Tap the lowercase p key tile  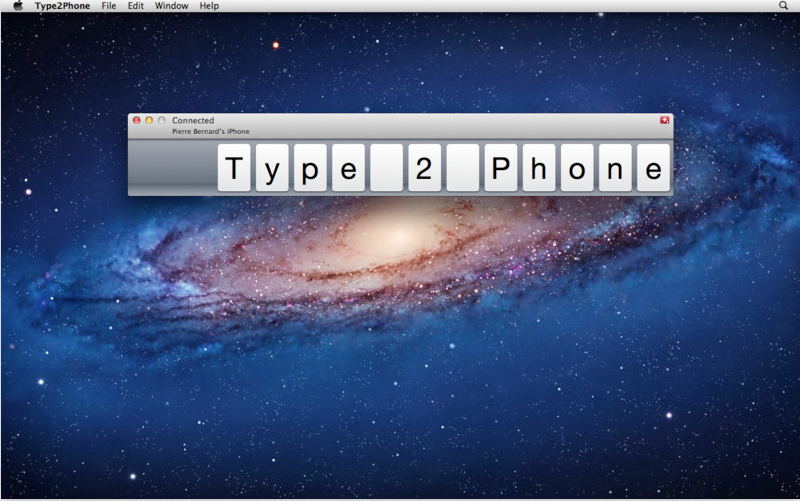pyautogui.click(x=310, y=168)
